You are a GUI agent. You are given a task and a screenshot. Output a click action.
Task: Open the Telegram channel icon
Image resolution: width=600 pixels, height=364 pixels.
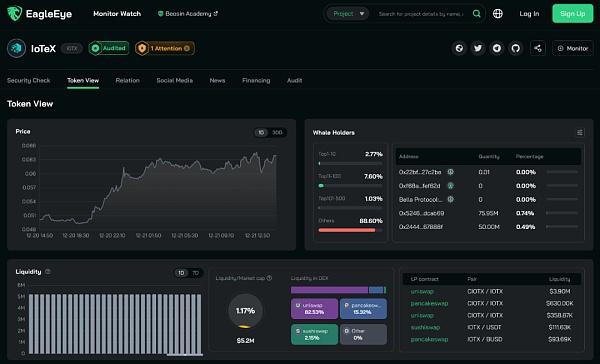click(x=497, y=49)
